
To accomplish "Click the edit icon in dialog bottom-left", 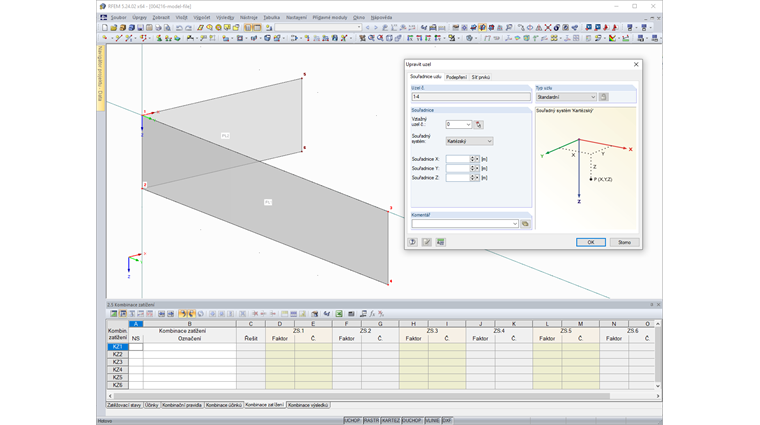I will click(x=426, y=242).
